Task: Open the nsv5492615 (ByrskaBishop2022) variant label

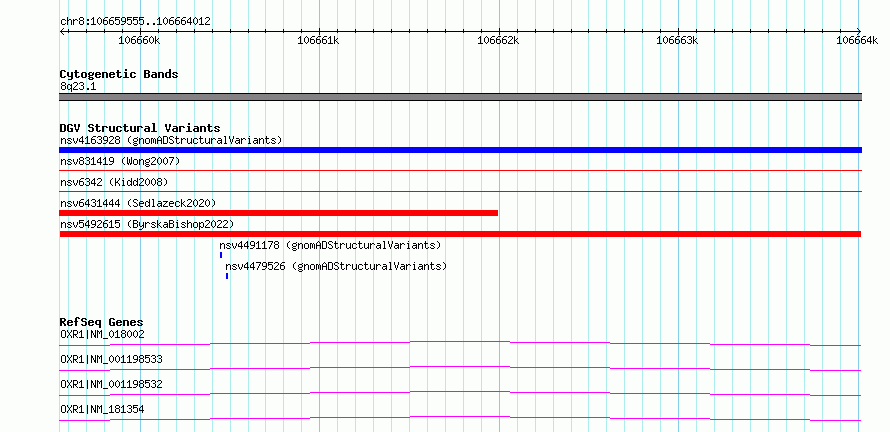Action: (146, 224)
